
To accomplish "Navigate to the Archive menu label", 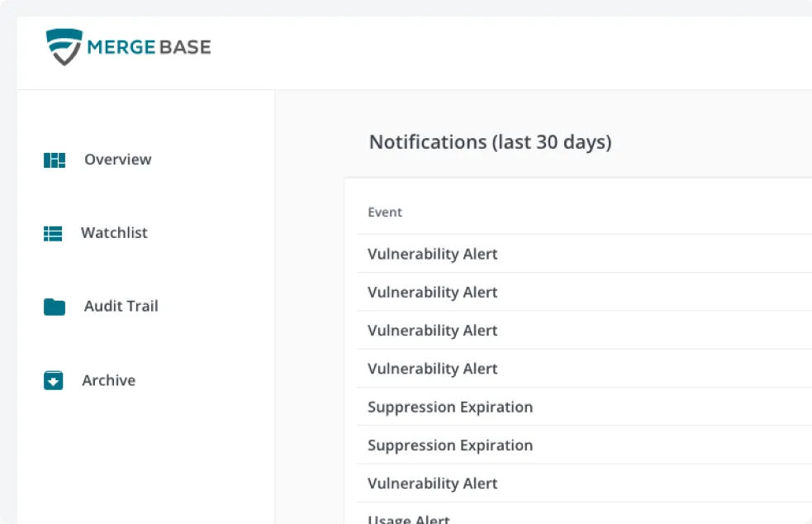I will pyautogui.click(x=108, y=381).
